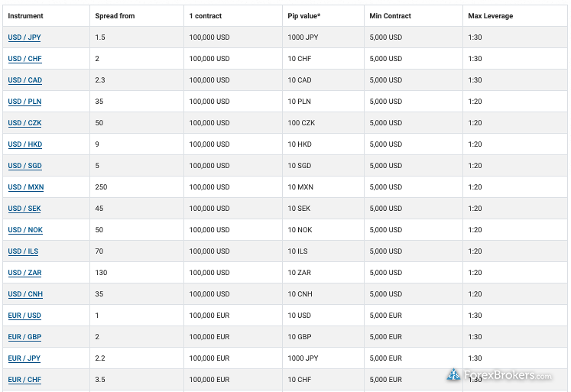Click the 10 HKD pip value
Screen dimensions: 571x392
point(300,144)
